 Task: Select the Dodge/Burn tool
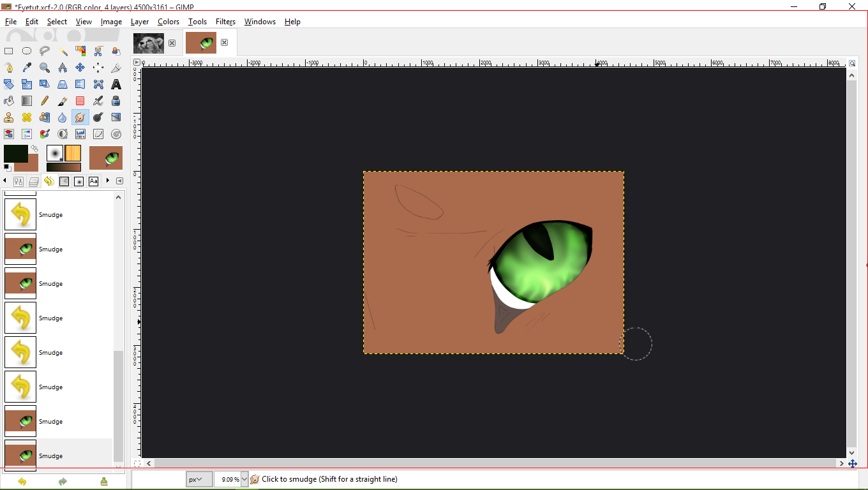[x=98, y=117]
